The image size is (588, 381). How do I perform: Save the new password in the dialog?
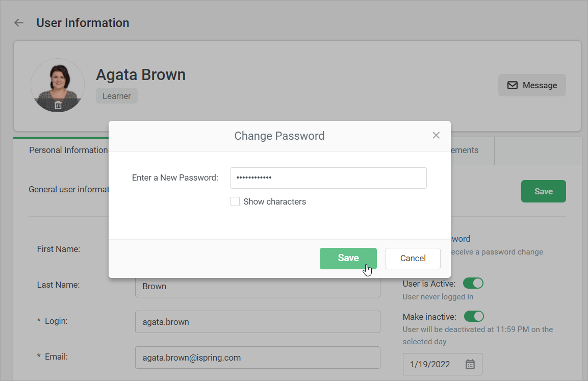pos(348,258)
